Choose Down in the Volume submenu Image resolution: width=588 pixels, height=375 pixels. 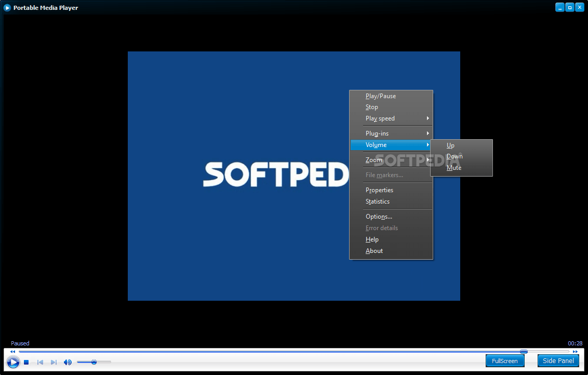[x=462, y=156]
